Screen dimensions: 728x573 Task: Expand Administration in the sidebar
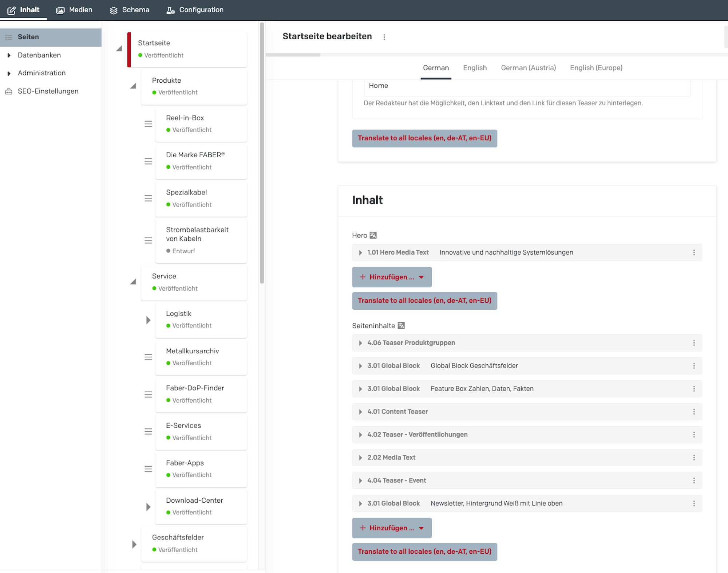tap(9, 74)
